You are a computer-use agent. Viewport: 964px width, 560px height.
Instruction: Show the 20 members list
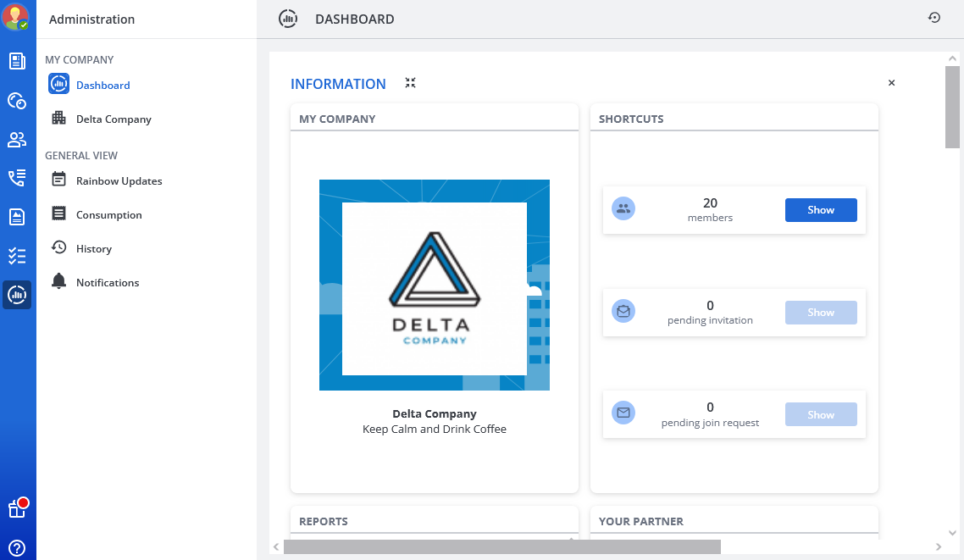pos(820,210)
